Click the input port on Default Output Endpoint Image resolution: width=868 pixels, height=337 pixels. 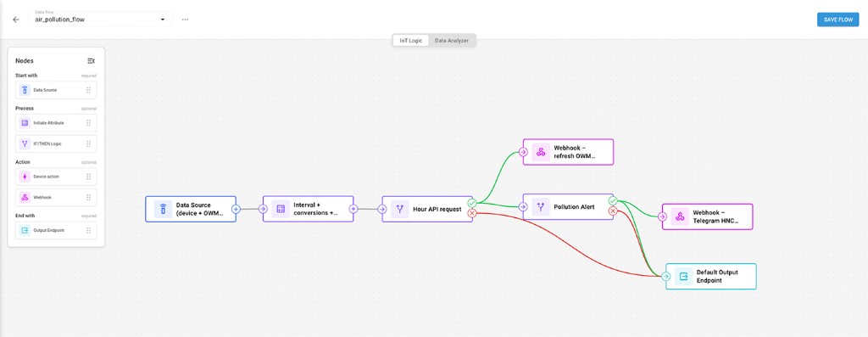pyautogui.click(x=666, y=276)
